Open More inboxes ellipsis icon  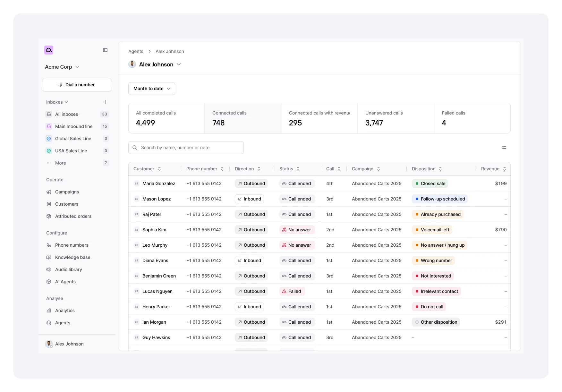pyautogui.click(x=49, y=163)
